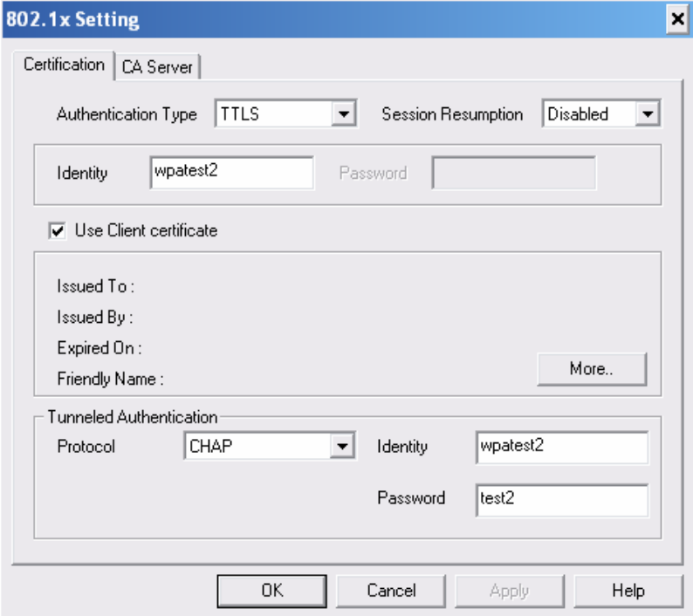The width and height of the screenshot is (693, 616).
Task: Click the Apply button
Action: tap(509, 591)
